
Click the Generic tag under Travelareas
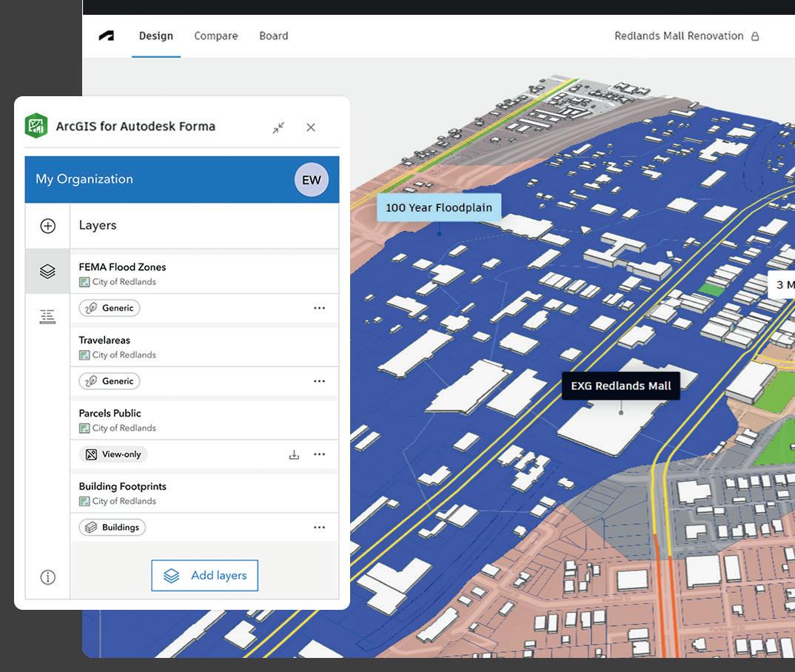pos(110,381)
